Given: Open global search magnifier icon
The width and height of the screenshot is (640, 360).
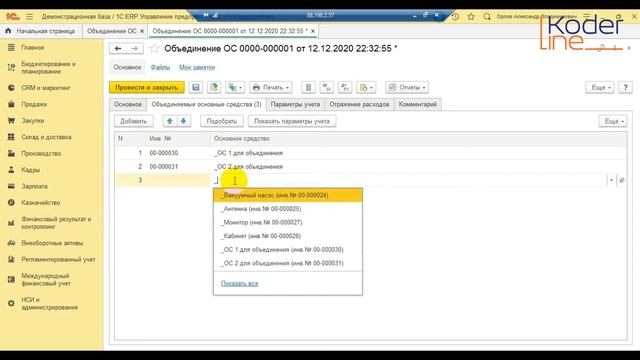Looking at the screenshot, I should tap(487, 17).
